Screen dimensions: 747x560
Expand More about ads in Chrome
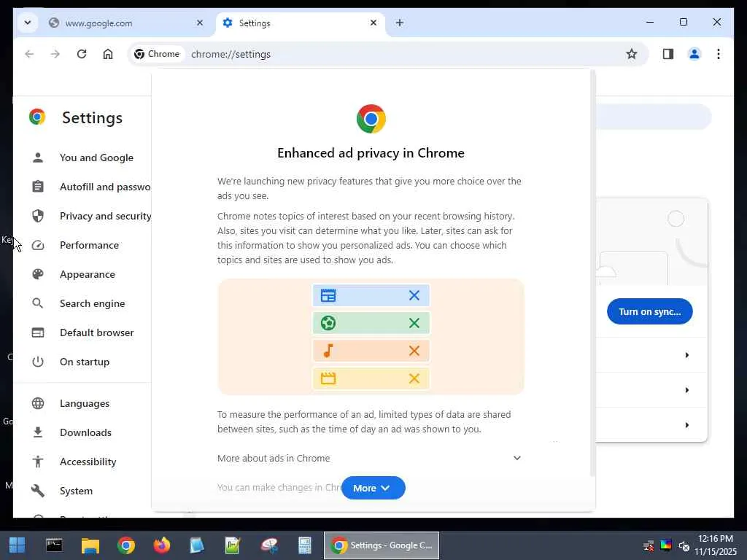click(370, 458)
